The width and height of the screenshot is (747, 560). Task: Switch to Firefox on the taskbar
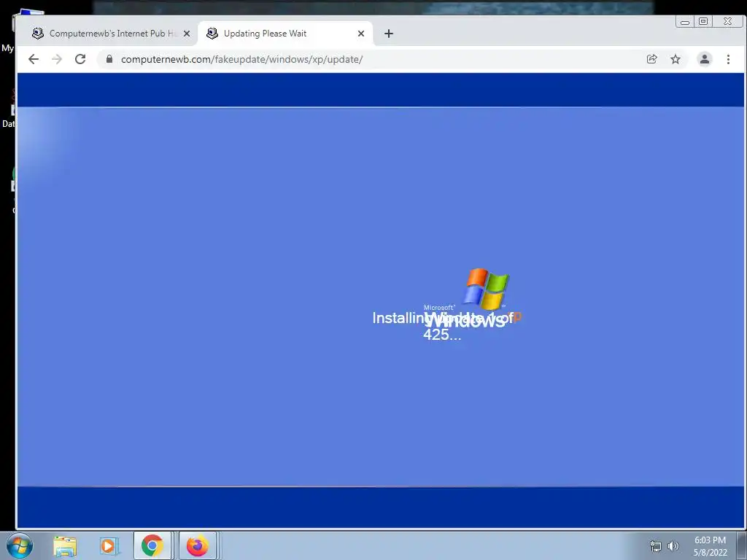[x=197, y=545]
